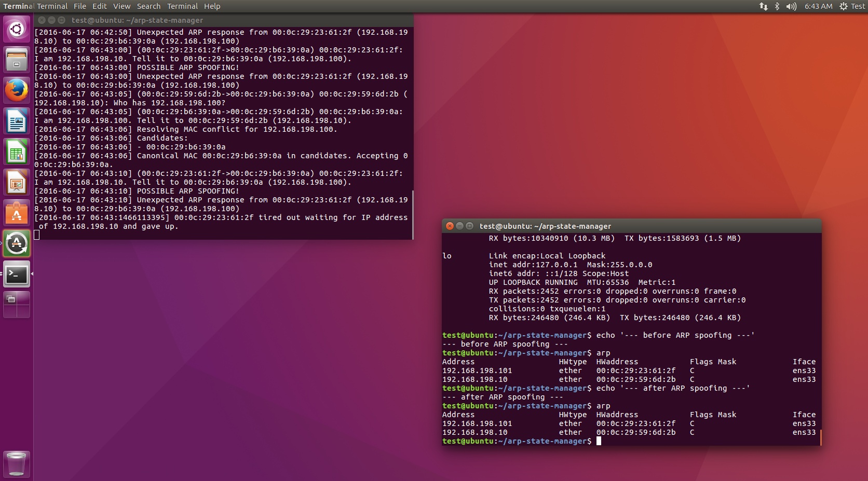Open the Search menu
This screenshot has width=868, height=481.
click(148, 6)
